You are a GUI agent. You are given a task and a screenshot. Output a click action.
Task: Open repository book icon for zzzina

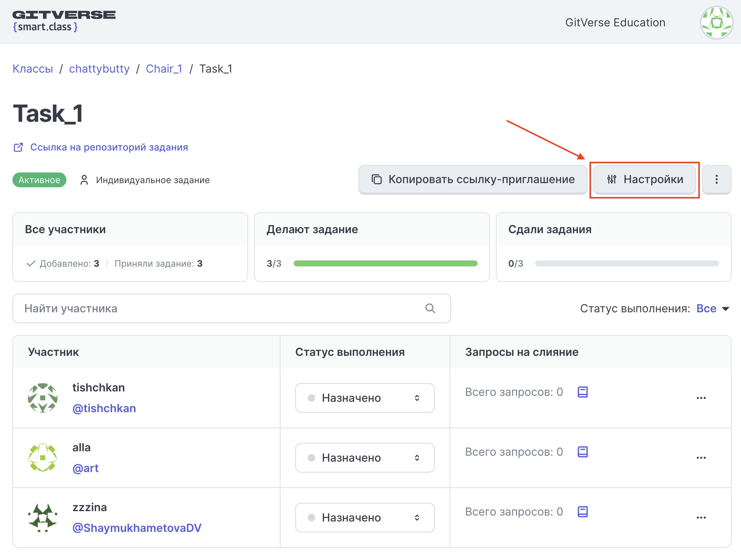[582, 512]
